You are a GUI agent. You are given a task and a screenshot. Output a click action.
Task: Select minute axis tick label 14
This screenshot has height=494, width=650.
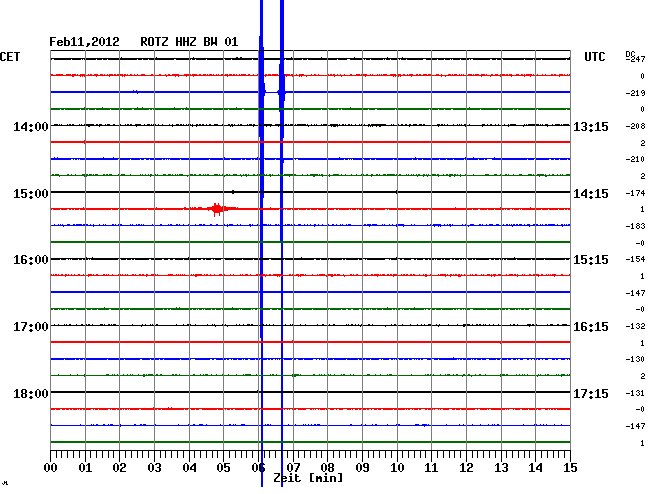point(536,468)
